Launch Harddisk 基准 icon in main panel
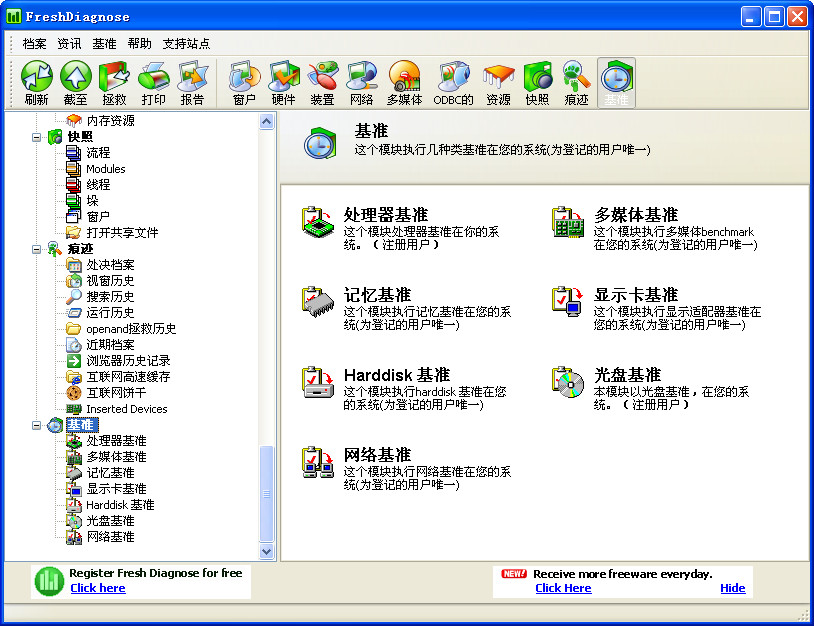 (x=318, y=383)
